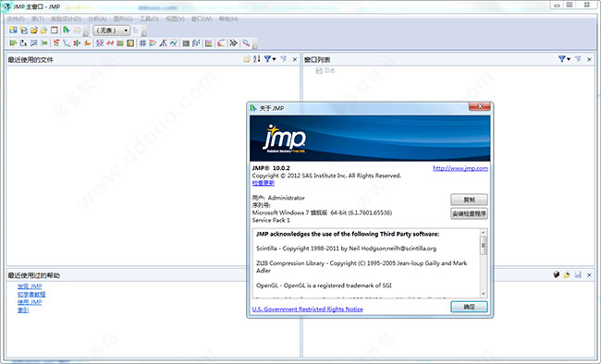Open the 使用 JMP help link
Image resolution: width=601 pixels, height=364 pixels.
point(30,302)
